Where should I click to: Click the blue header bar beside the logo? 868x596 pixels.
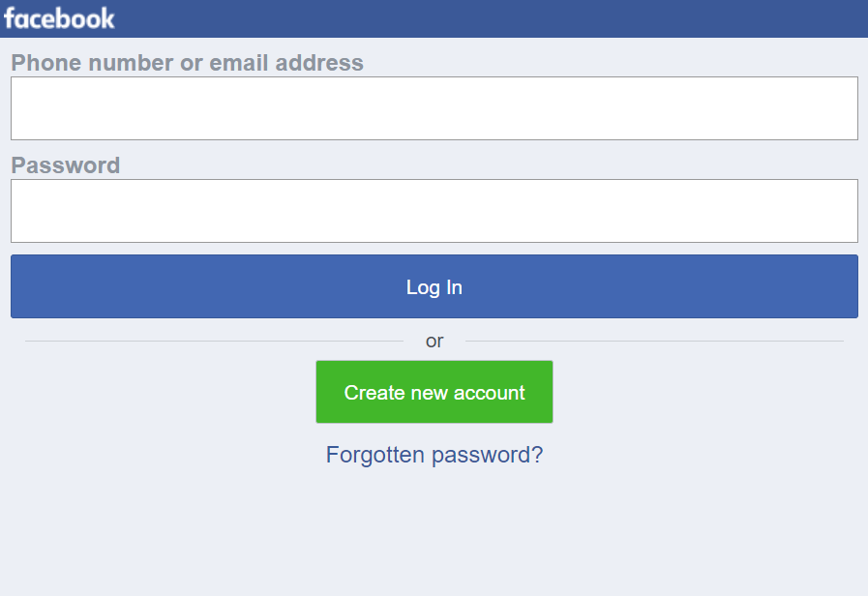click(x=484, y=18)
